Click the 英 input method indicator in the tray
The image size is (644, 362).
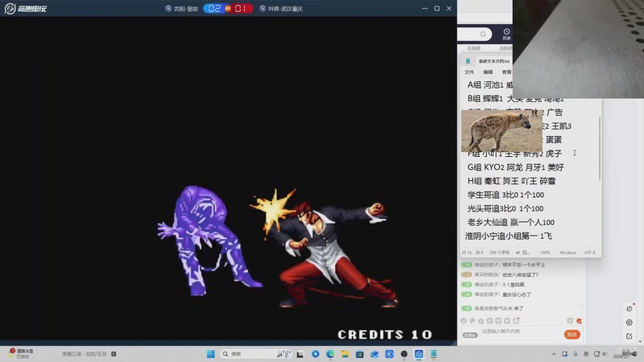pos(586,354)
